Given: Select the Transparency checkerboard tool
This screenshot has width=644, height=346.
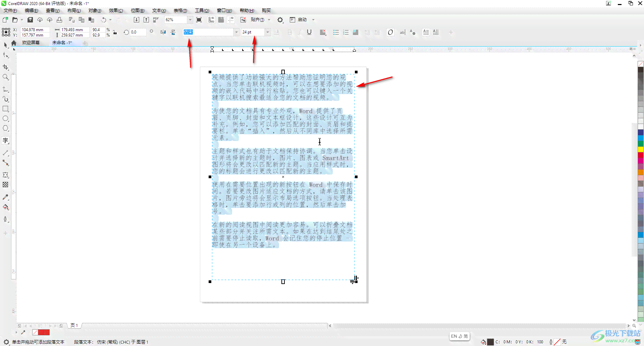Looking at the screenshot, I should [x=5, y=185].
